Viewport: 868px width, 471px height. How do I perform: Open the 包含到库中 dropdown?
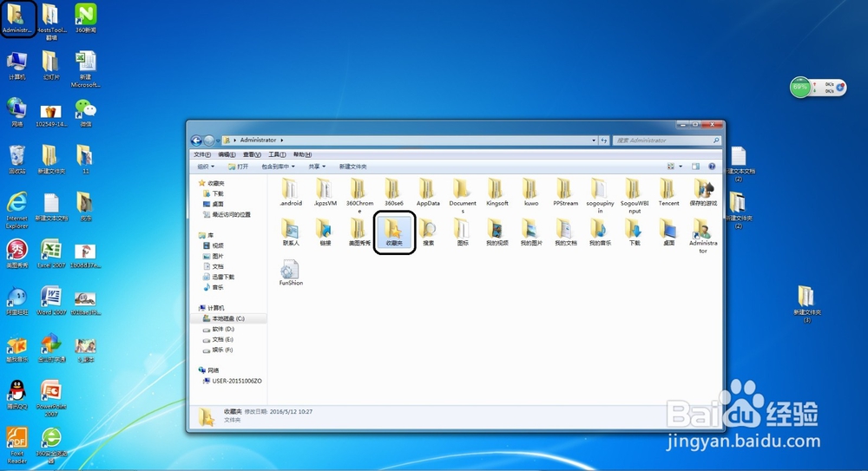pos(278,167)
